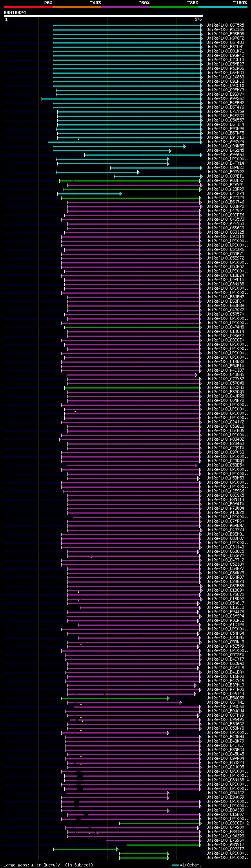Click label UniRef100_P53224
Viewport: 251px width, 868px height.
(x=225, y=763)
